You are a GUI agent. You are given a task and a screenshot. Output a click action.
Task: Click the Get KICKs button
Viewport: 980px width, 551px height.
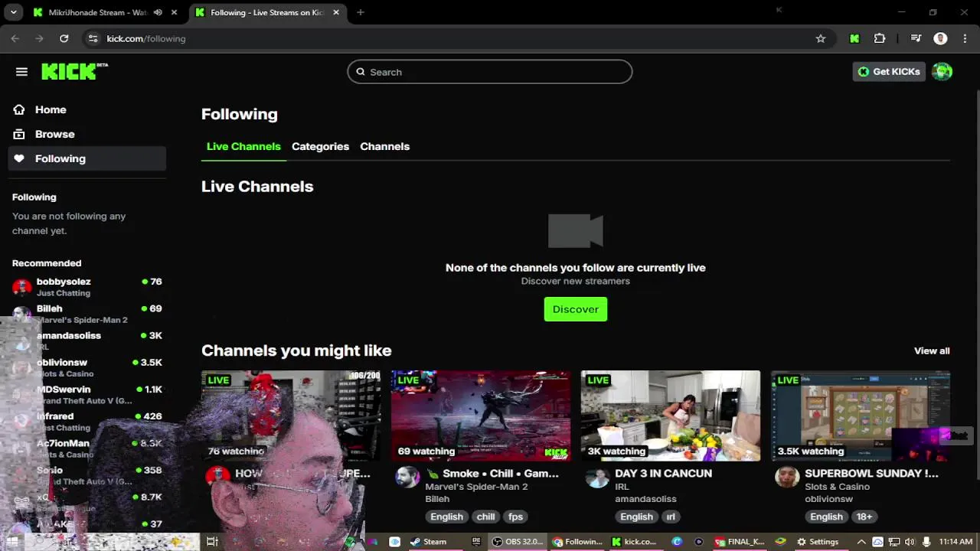pyautogui.click(x=889, y=71)
